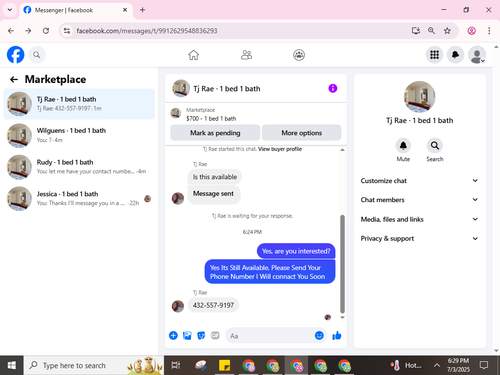500x375 pixels.
Task: Click the 432-557-9197 message bubble
Action: (213, 305)
